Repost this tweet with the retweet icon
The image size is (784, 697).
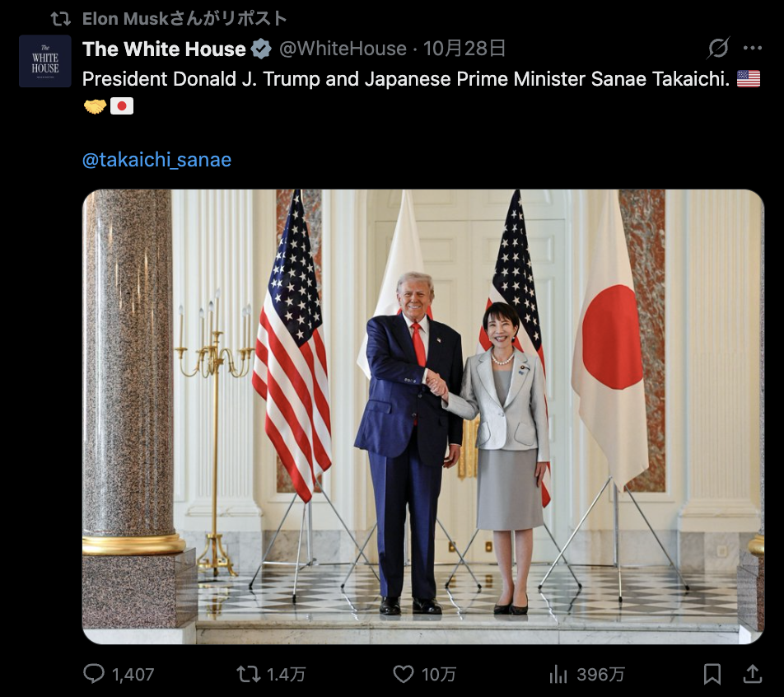249,673
